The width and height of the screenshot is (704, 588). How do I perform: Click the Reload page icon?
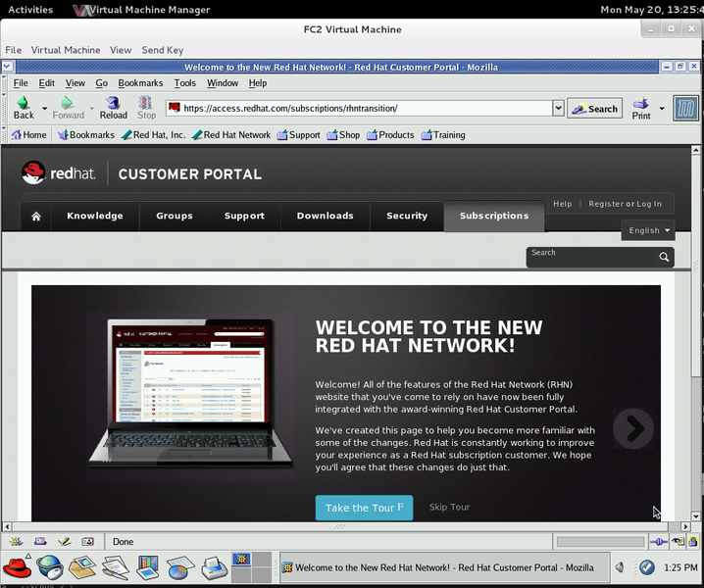113,103
